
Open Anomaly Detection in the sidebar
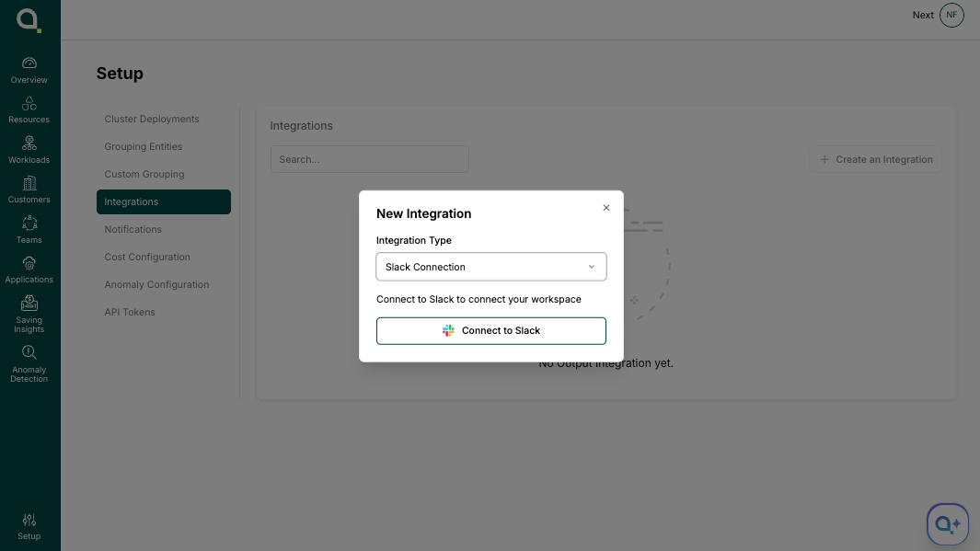point(29,364)
